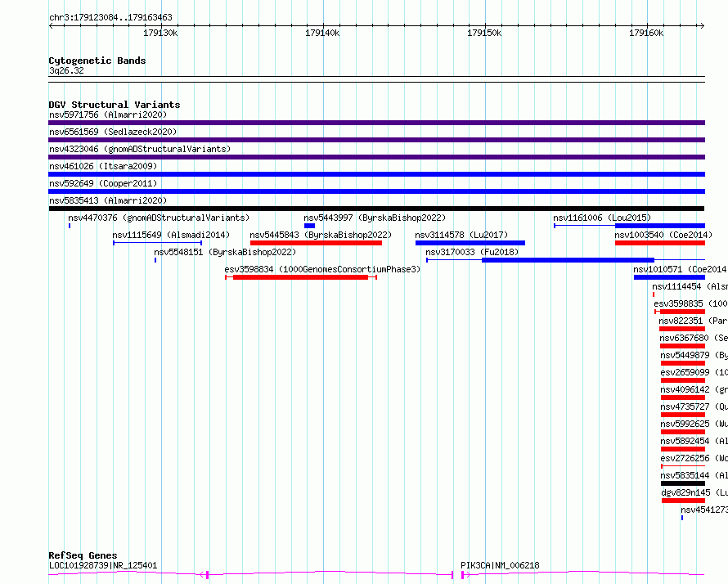Click the nsv461026 (Itsara2009) blue bar
The width and height of the screenshot is (728, 584).
point(376,174)
